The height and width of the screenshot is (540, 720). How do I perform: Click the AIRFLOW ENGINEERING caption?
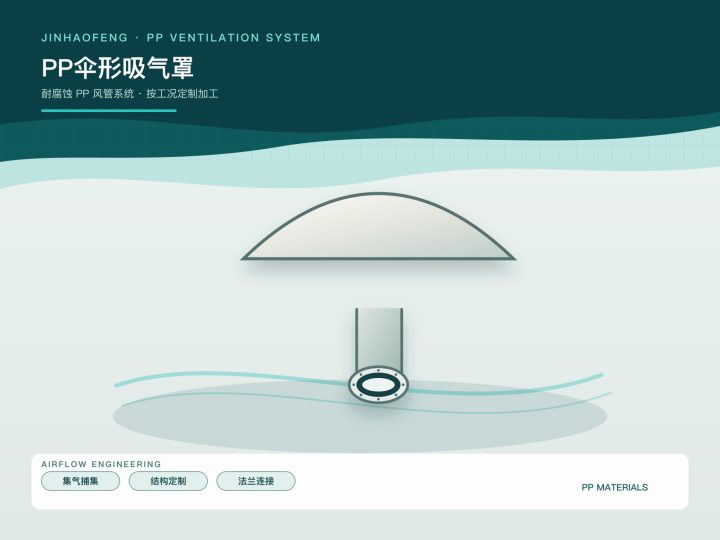pyautogui.click(x=101, y=464)
